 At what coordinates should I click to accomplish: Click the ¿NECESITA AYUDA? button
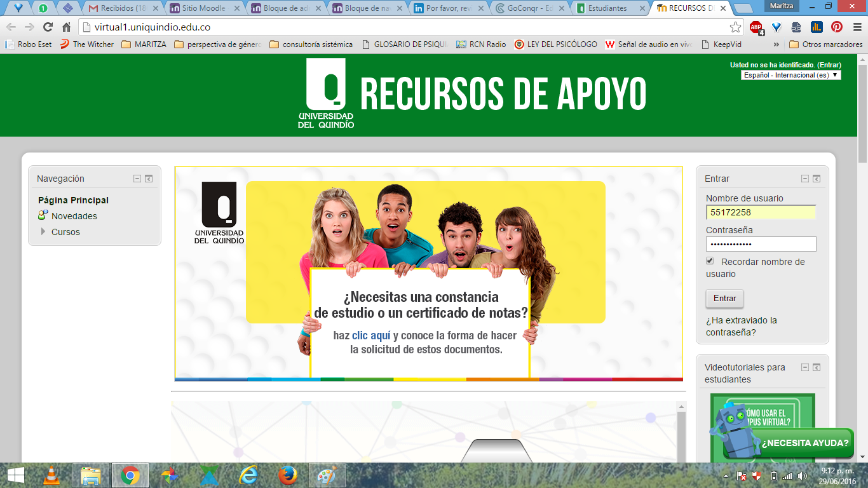tap(806, 443)
